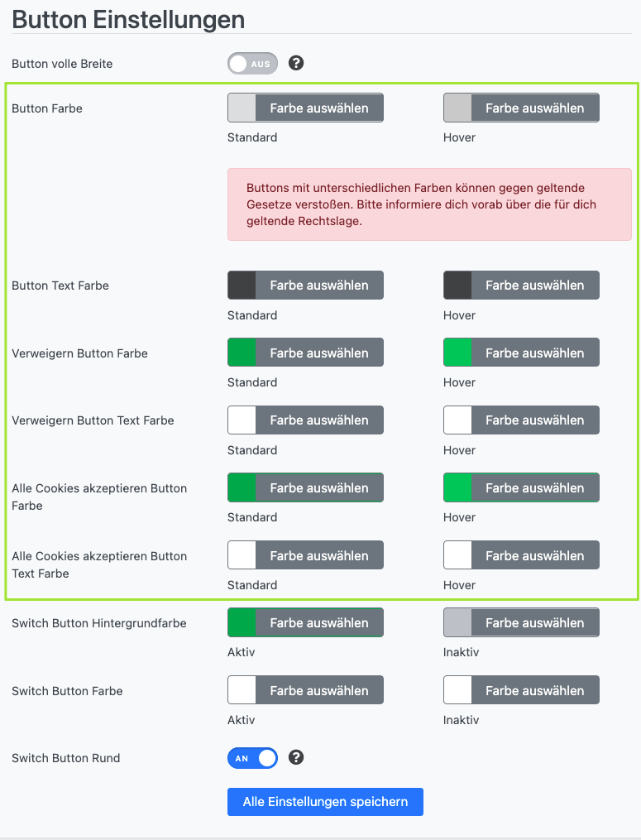641x840 pixels.
Task: Disable the Switch Button Rund toggle
Action: point(252,758)
